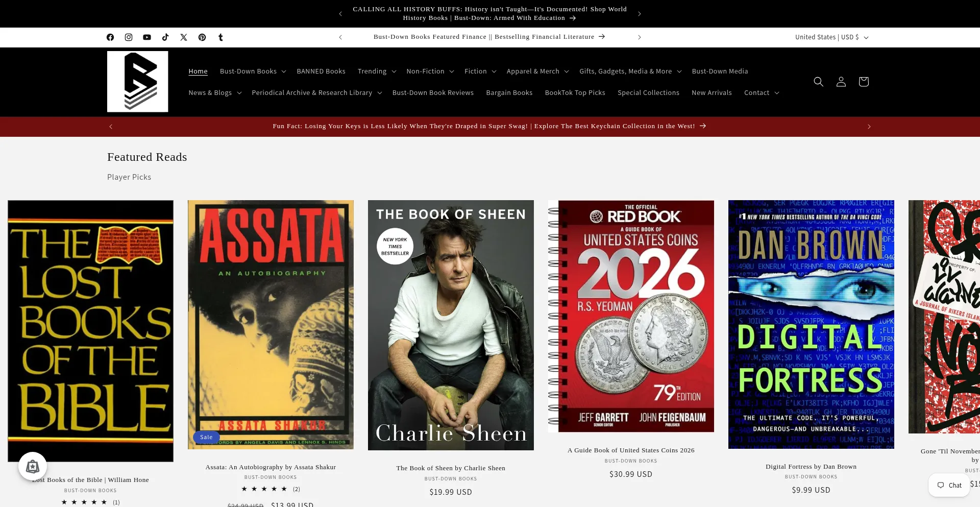Open New Arrivals page
The width and height of the screenshot is (980, 507).
click(x=712, y=93)
